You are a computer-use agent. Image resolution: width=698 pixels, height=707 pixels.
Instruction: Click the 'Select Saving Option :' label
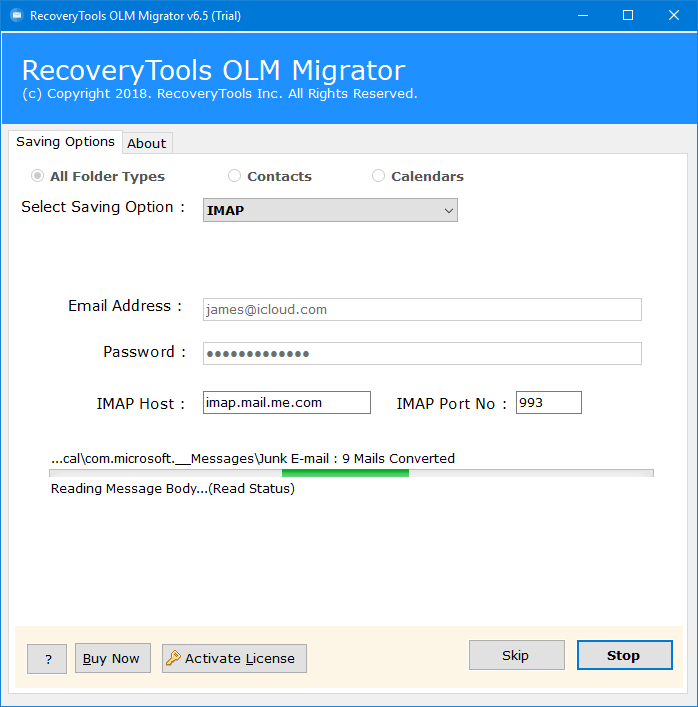(103, 207)
